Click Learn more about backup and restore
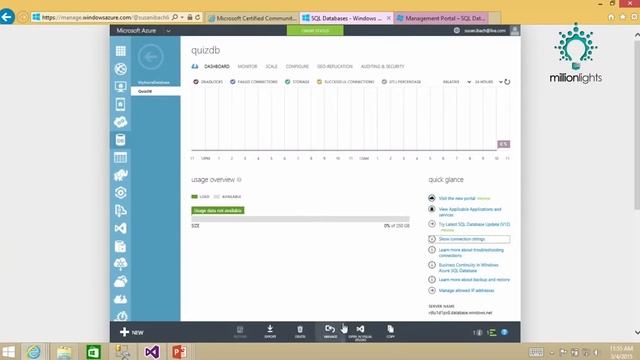The height and width of the screenshot is (360, 640). (474, 280)
